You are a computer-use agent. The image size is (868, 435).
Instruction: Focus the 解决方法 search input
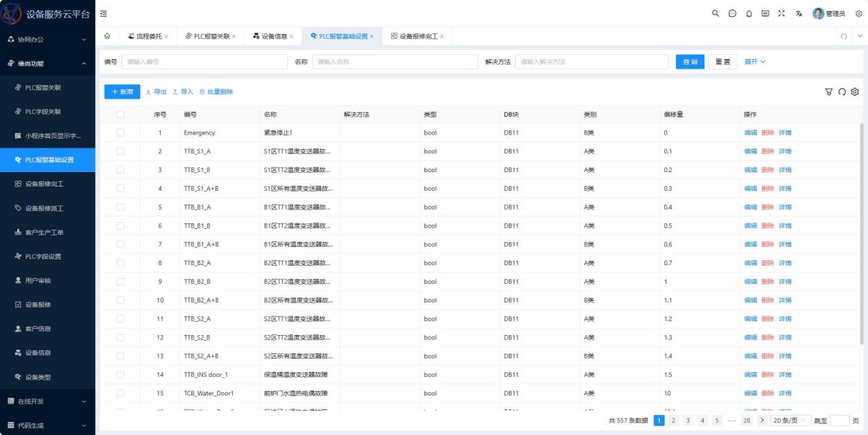point(592,62)
